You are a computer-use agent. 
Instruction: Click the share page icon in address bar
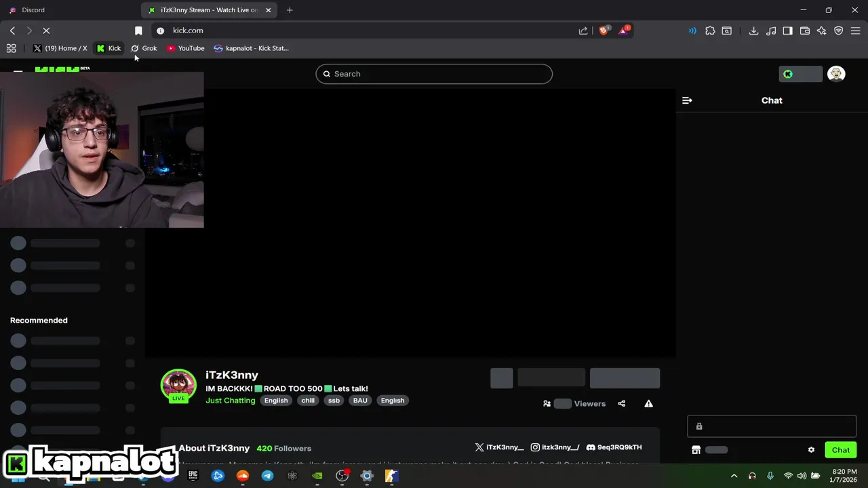click(583, 30)
